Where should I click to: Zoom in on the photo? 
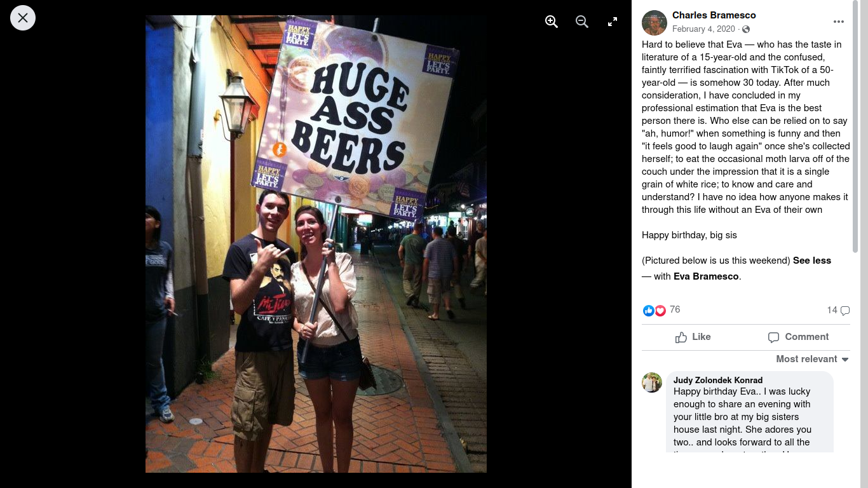[x=552, y=22]
